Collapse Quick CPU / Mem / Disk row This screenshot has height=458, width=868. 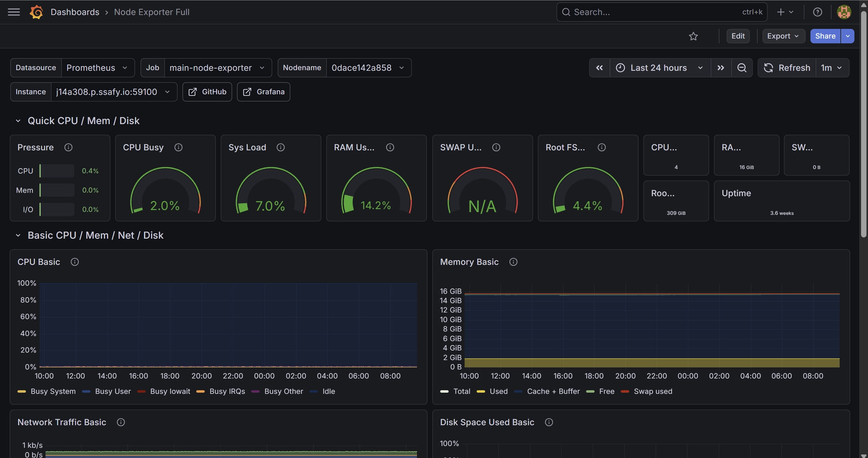pos(18,121)
